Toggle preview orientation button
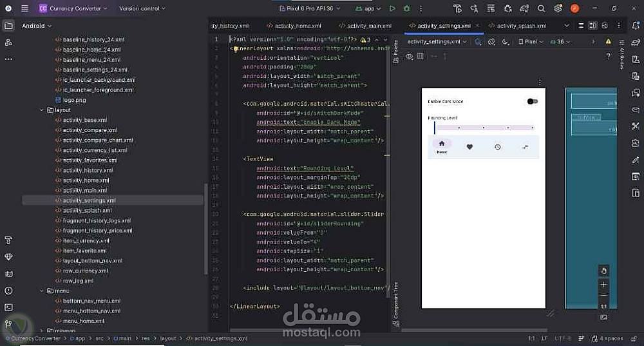The height and width of the screenshot is (346, 644). [491, 41]
